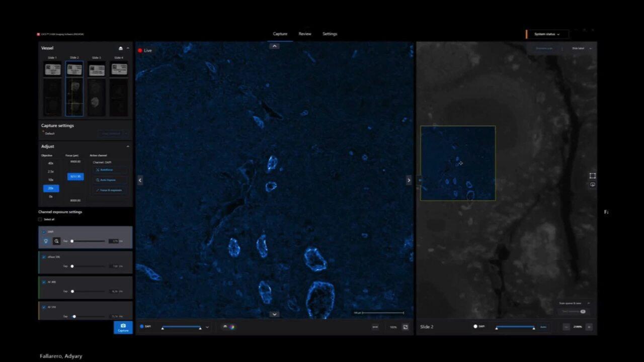The width and height of the screenshot is (644, 362).
Task: Click the zoom out minus icon
Action: [x=566, y=327]
